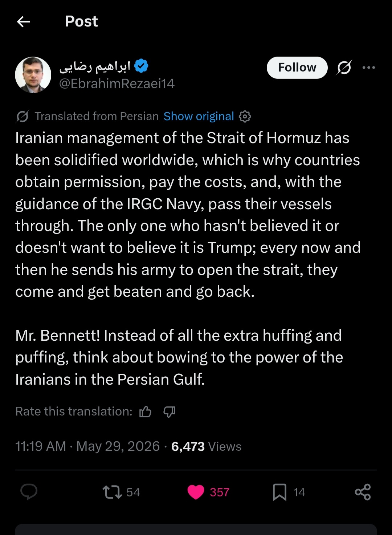This screenshot has width=392, height=535.
Task: Tap the back arrow icon
Action: point(24,22)
